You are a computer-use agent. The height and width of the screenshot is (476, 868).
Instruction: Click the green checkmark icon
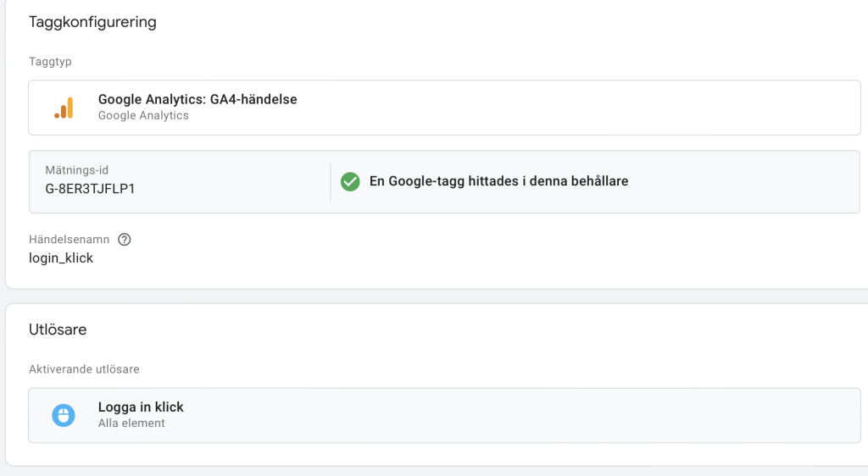point(350,181)
